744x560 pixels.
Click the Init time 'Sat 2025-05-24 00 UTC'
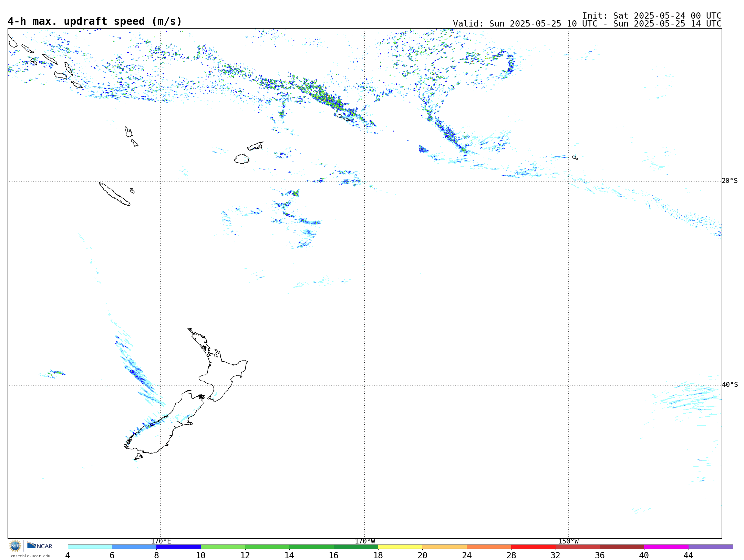pos(667,16)
